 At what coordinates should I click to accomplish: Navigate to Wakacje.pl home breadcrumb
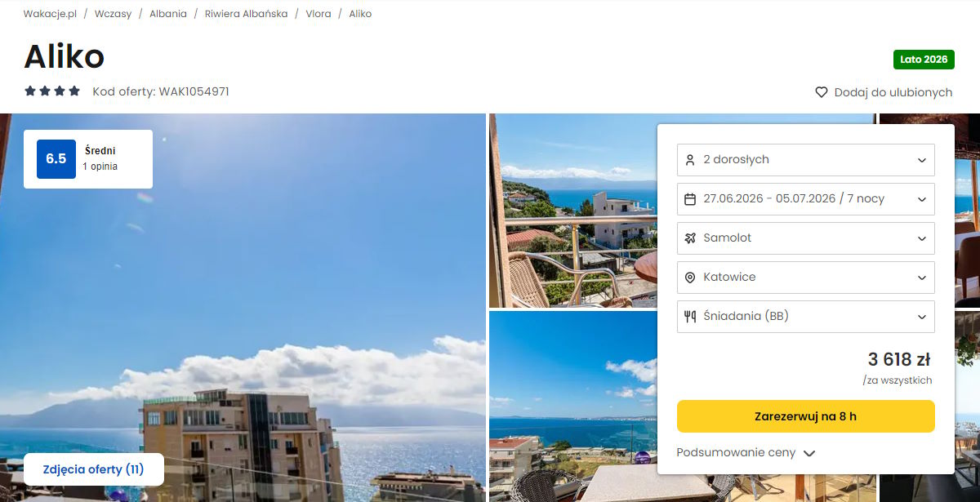(x=50, y=14)
